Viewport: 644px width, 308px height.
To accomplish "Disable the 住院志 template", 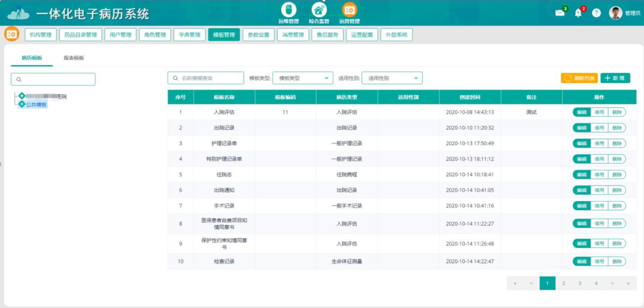I will (x=599, y=174).
